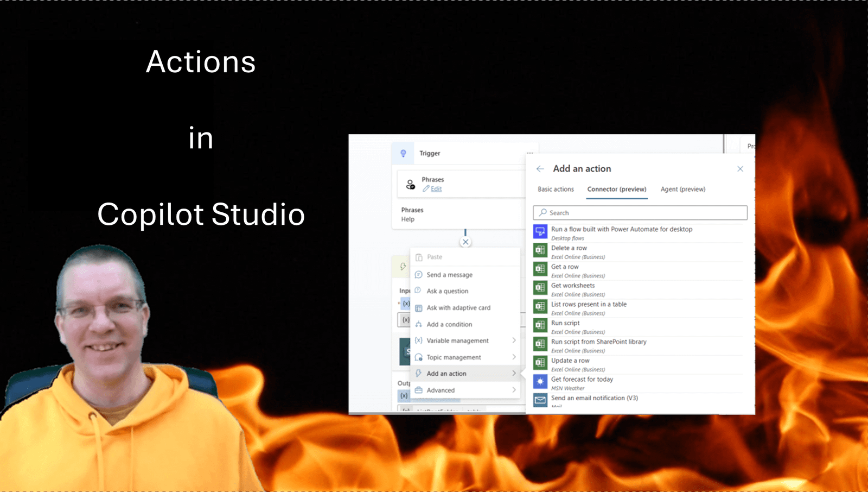The width and height of the screenshot is (868, 492).
Task: Click the Advanced toolbox icon
Action: pyautogui.click(x=418, y=390)
